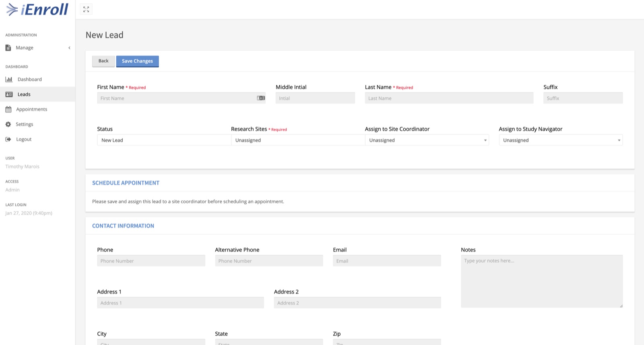Click the iEnroll logo

pos(37,9)
